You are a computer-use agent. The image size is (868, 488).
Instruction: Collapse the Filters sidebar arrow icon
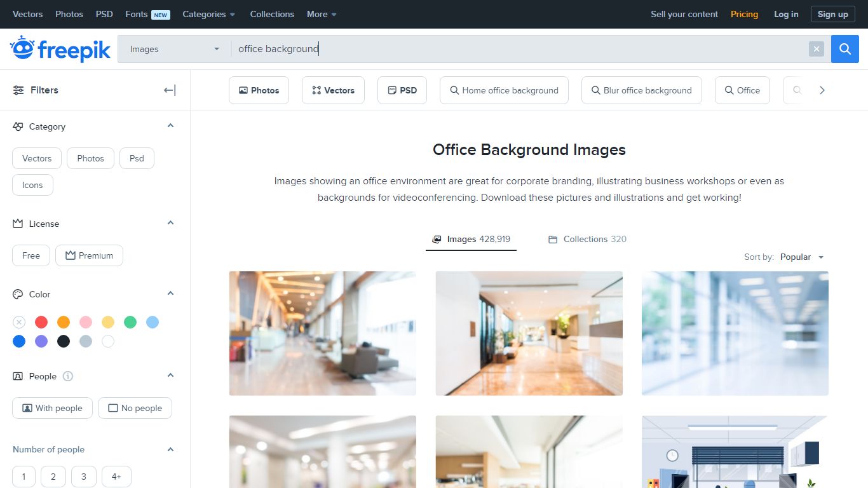click(170, 90)
